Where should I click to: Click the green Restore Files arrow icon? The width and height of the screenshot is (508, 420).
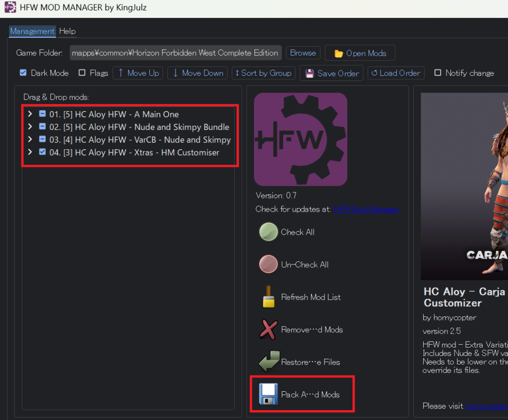tap(268, 362)
